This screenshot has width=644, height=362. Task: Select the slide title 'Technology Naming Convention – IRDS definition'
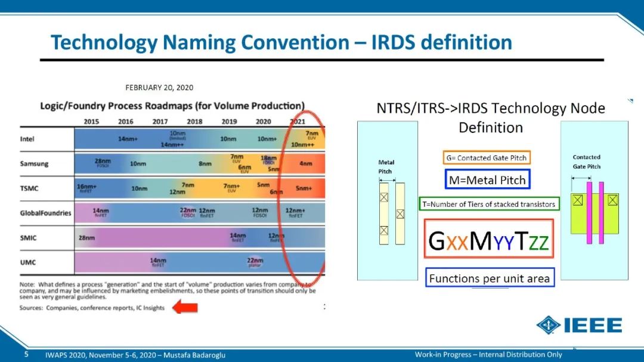click(281, 42)
